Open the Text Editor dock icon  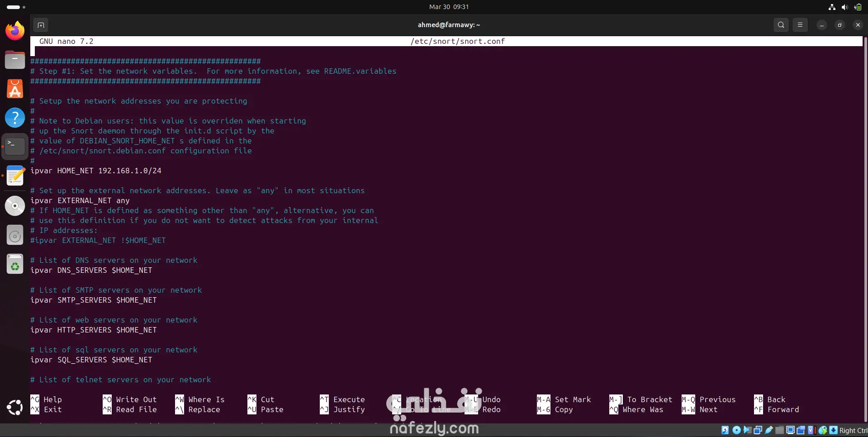15,176
